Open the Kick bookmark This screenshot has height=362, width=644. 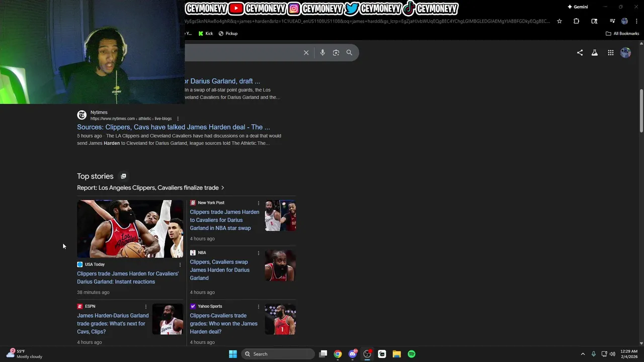206,34
